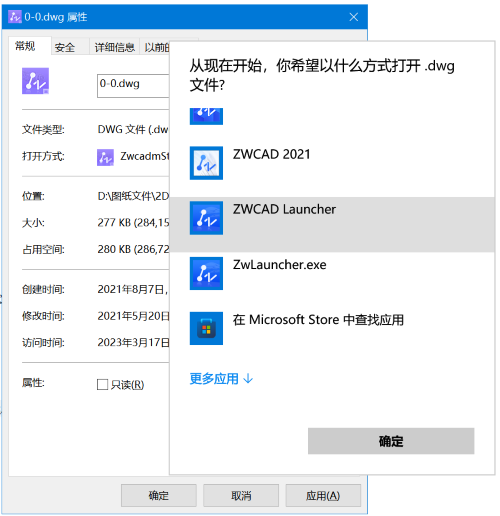Pick the ZwLauncher.exe icon
Viewport: 500px width, 516px height.
(206, 273)
